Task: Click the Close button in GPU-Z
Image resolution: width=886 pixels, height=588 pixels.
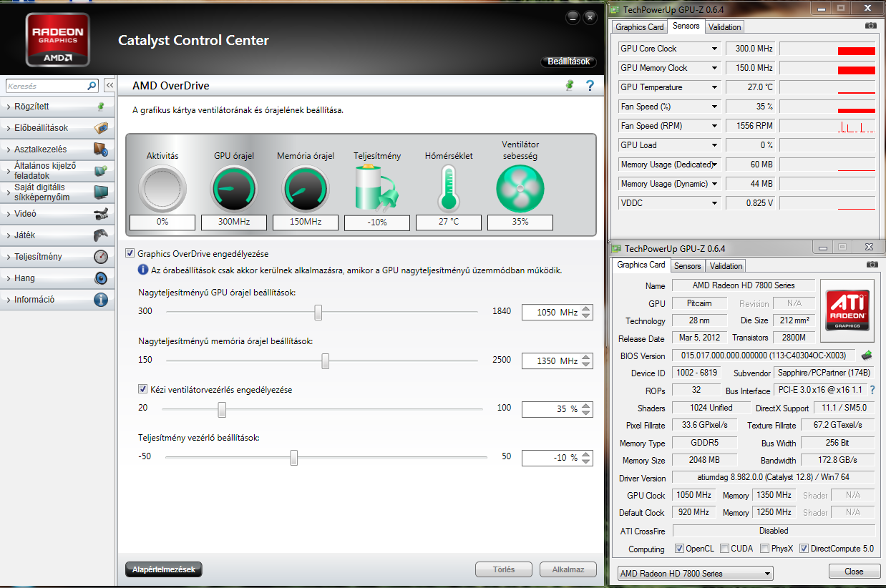Action: (854, 572)
